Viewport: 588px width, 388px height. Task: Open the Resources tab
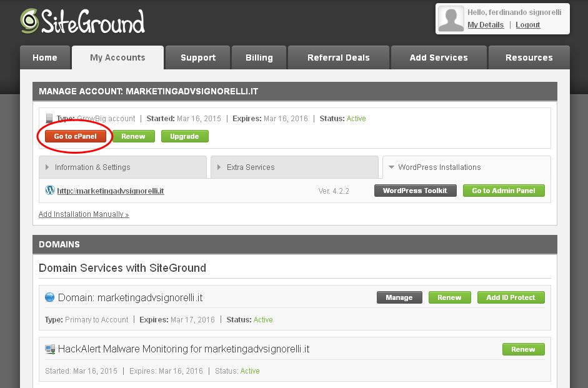coord(529,57)
